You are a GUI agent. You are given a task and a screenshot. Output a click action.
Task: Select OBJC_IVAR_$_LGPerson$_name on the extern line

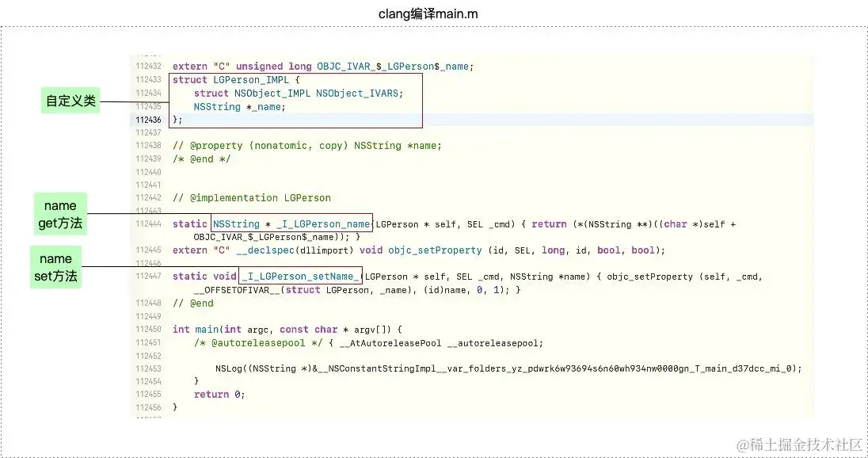[393, 67]
